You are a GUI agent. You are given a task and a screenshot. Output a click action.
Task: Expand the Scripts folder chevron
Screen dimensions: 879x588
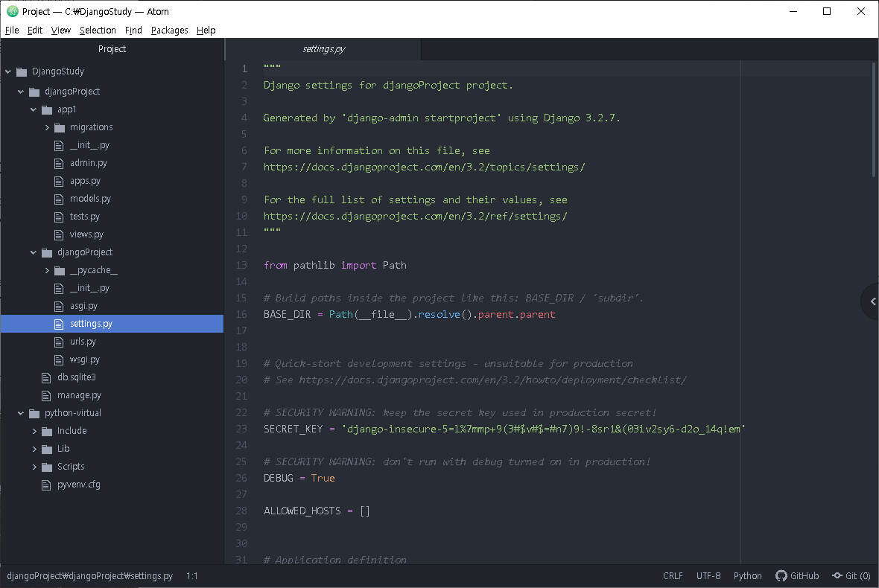34,467
